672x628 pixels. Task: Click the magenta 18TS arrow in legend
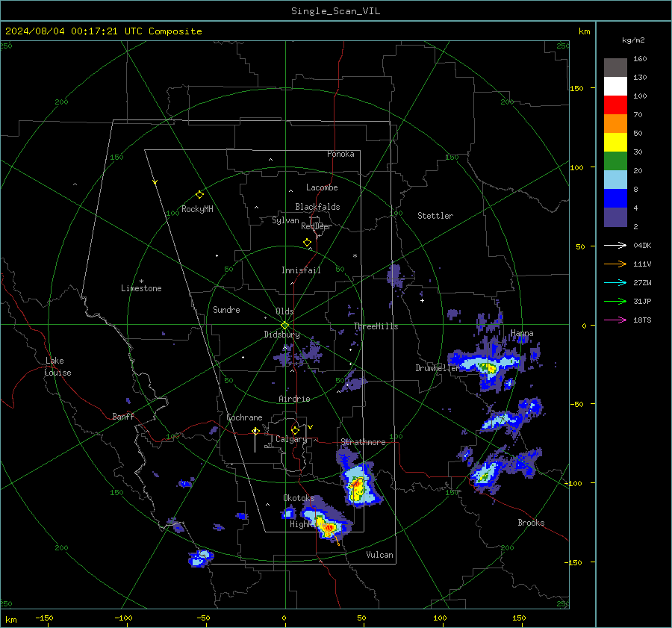(x=615, y=320)
